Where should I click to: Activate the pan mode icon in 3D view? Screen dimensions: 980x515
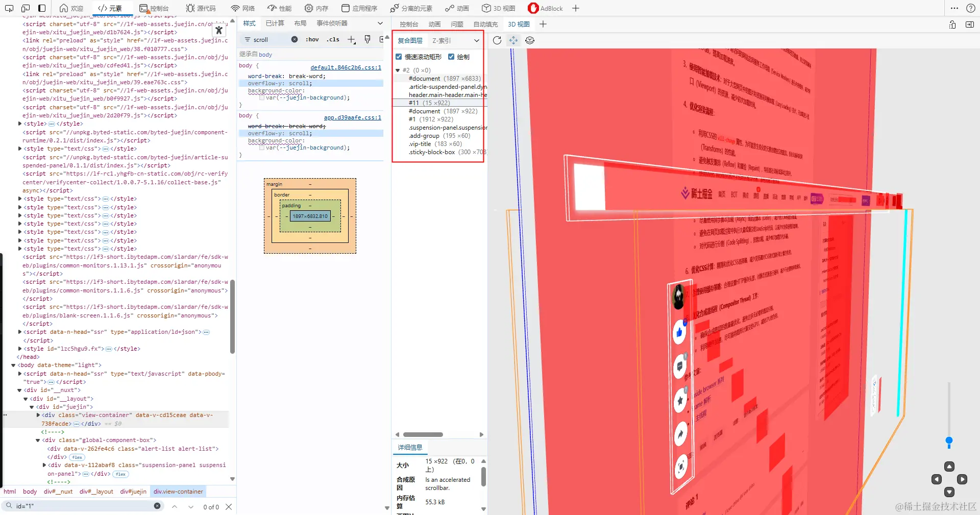coord(513,40)
